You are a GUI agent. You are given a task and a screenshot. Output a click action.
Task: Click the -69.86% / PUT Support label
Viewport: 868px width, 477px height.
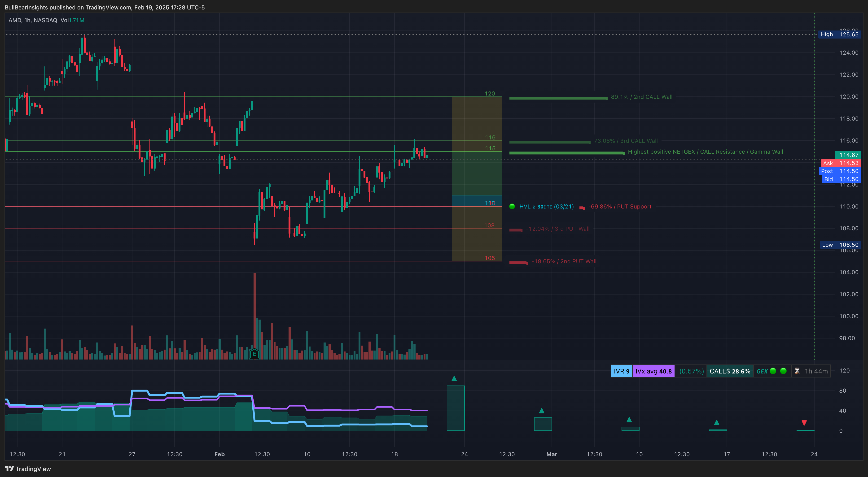point(619,207)
